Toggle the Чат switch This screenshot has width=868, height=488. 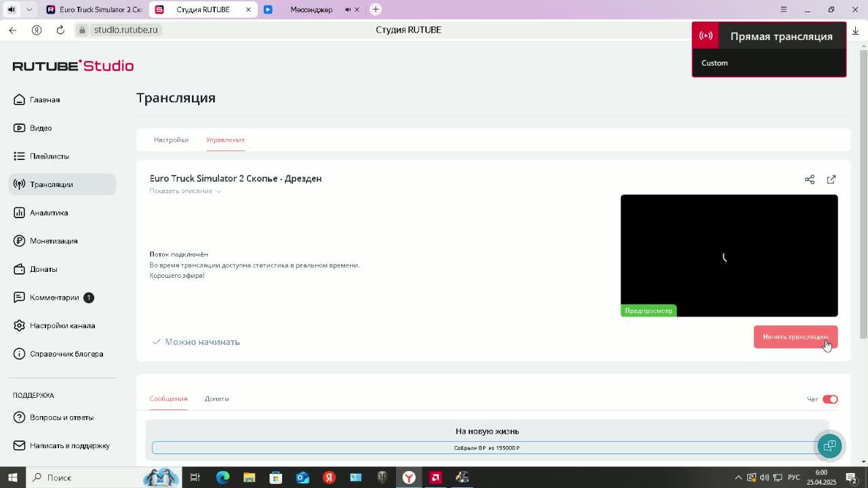click(830, 399)
